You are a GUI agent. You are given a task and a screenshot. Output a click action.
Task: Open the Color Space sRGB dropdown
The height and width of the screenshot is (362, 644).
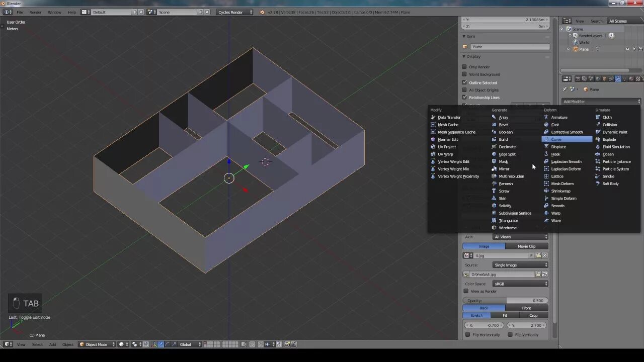(520, 284)
